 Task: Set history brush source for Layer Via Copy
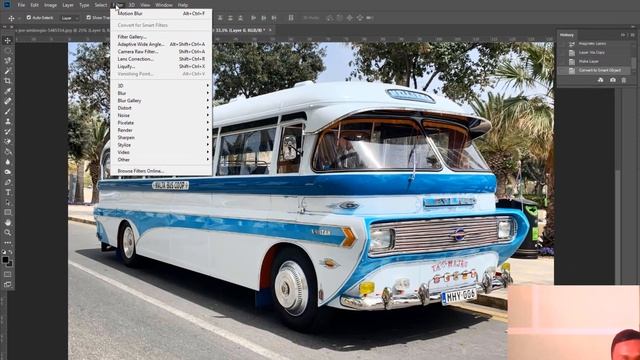(562, 52)
